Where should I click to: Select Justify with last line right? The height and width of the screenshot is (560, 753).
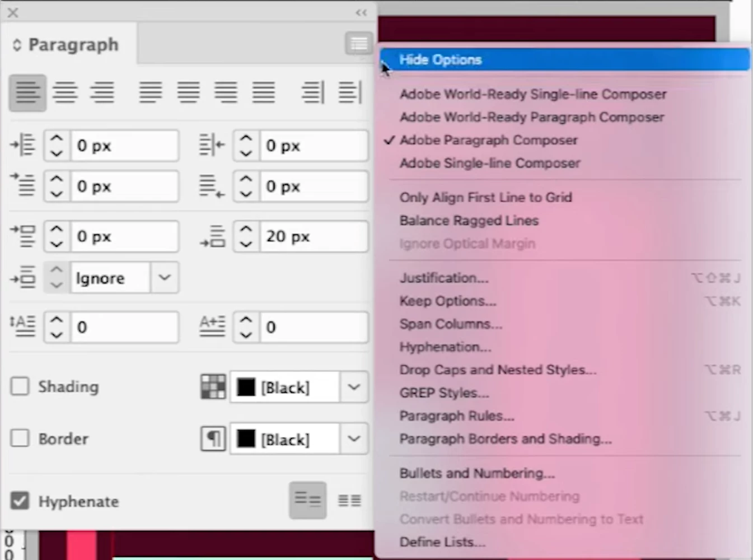(x=226, y=92)
